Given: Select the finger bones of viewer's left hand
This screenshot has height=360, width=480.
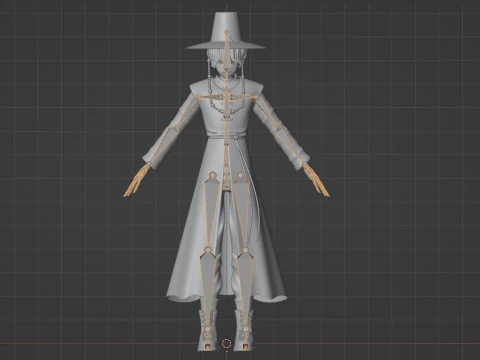Looking at the screenshot, I should coord(136,180).
